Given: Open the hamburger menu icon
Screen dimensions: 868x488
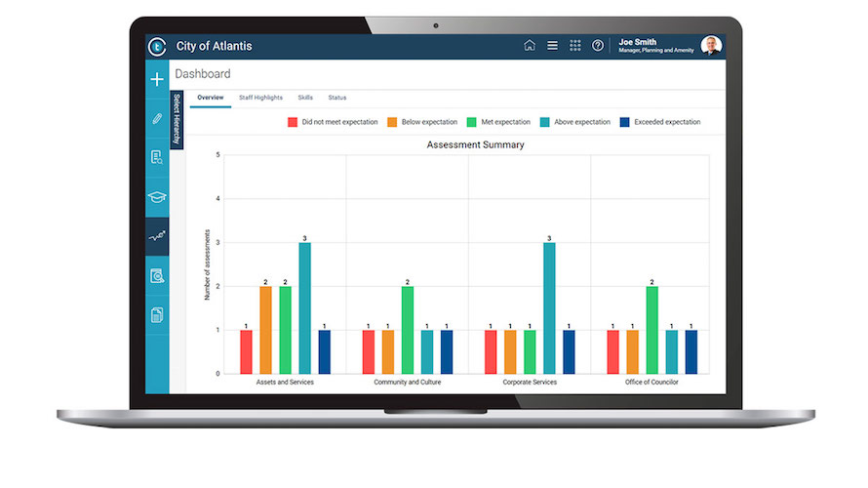Looking at the screenshot, I should coord(552,46).
